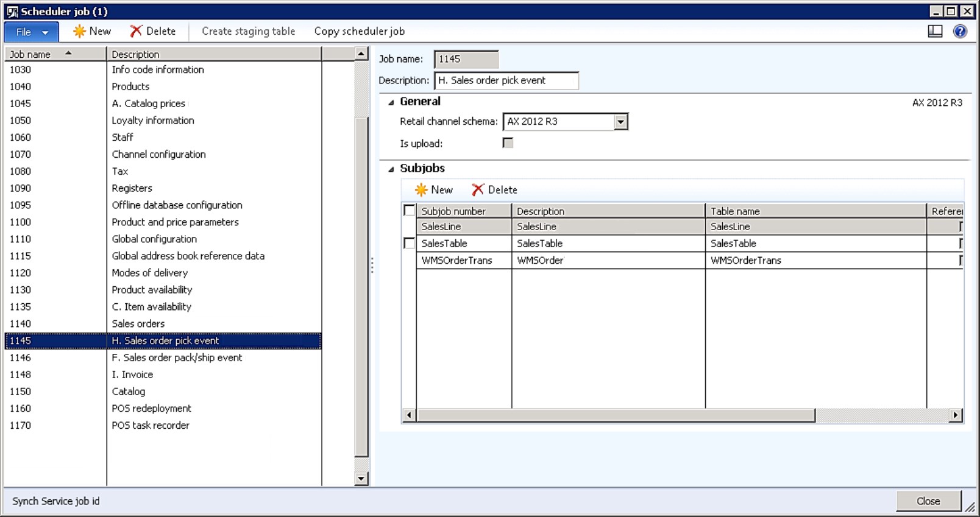Collapse the General section
980x517 pixels.
[x=391, y=102]
